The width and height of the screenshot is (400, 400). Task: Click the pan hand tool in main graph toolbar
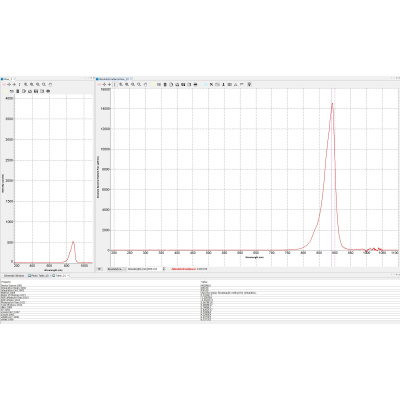145,84
